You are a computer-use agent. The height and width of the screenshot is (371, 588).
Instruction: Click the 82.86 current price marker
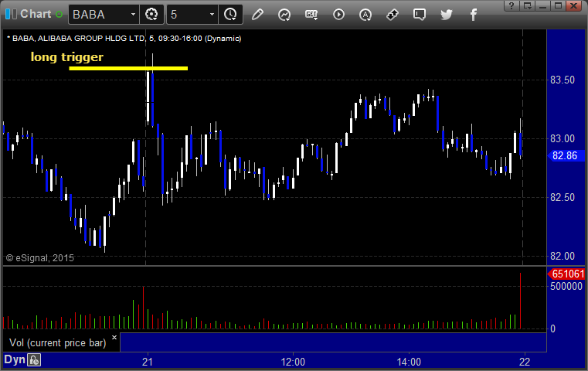(566, 155)
